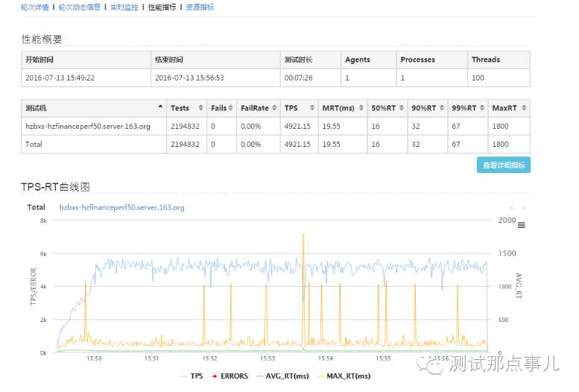Viewport: 579px width, 392px height.
Task: Open hzbxs-hzfinanceperf50 server chart link
Action: [x=122, y=207]
